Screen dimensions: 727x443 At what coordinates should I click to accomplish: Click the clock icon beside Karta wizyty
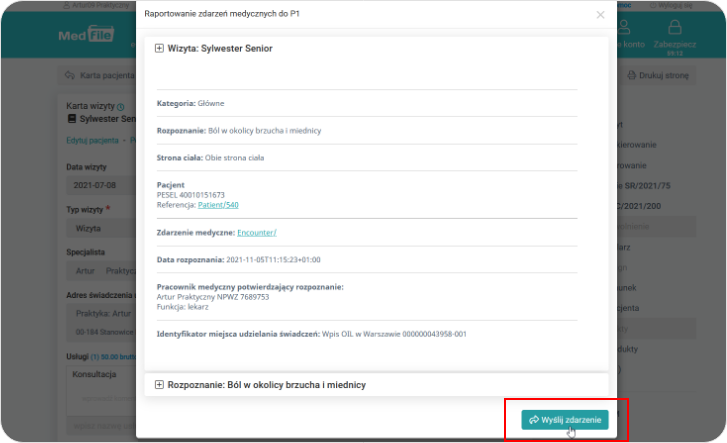pos(121,105)
